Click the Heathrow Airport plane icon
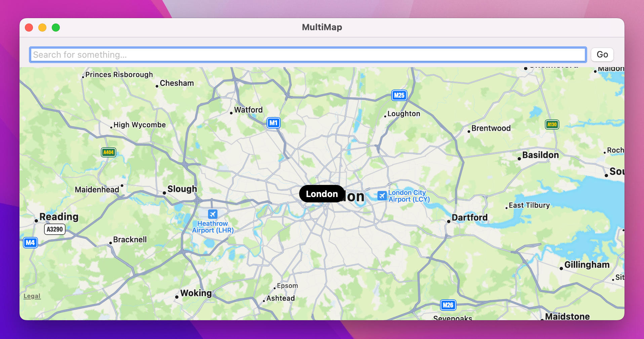The image size is (644, 339). (212, 214)
